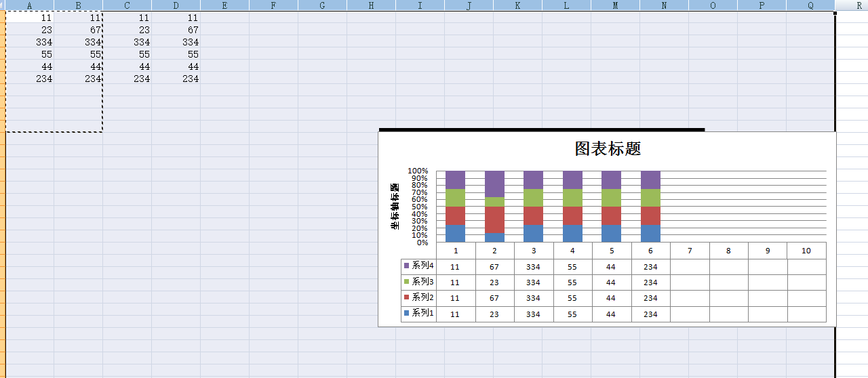Click 系列2 row value 334

coord(533,298)
